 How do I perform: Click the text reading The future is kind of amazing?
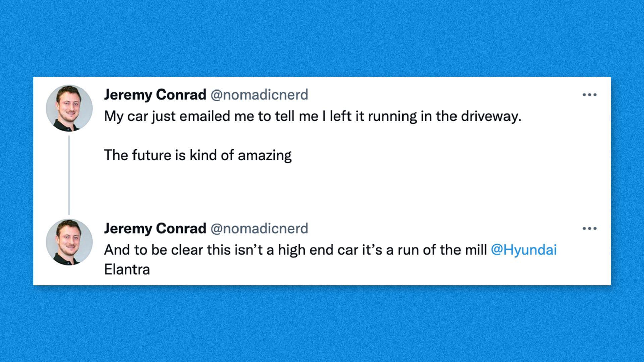coord(198,155)
